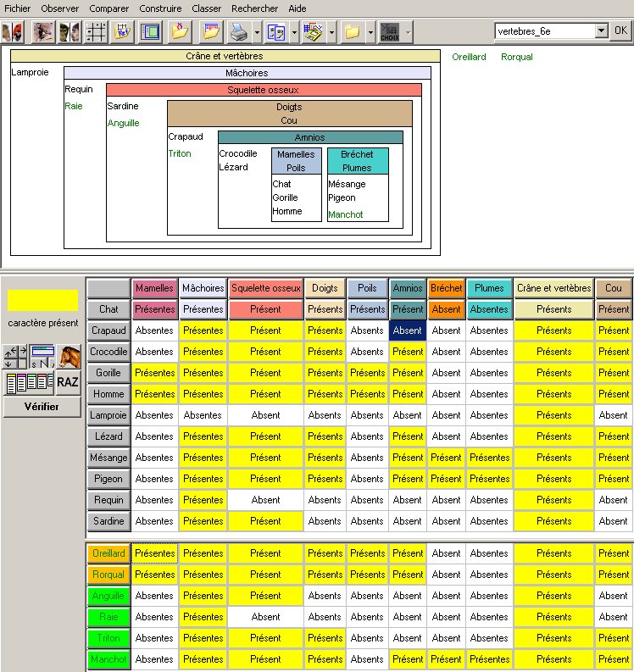Click the two-faces compare icon
Screen dimensions: 634x672
[x=70, y=32]
